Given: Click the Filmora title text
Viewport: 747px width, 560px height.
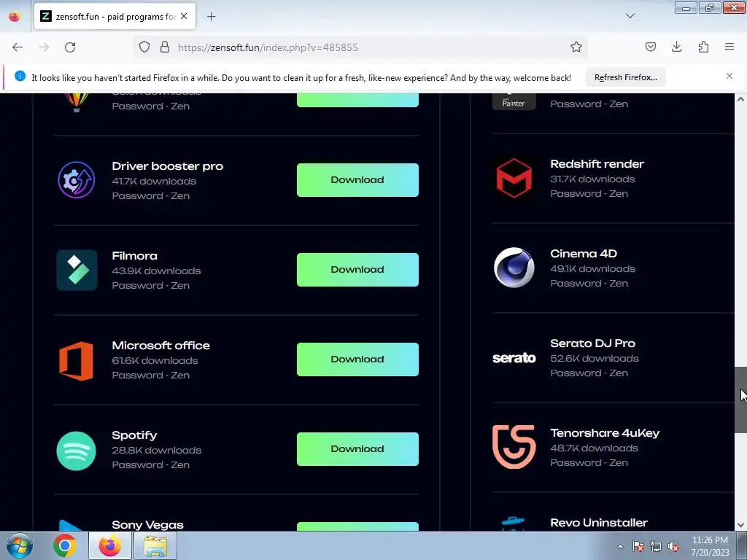Looking at the screenshot, I should click(x=135, y=256).
